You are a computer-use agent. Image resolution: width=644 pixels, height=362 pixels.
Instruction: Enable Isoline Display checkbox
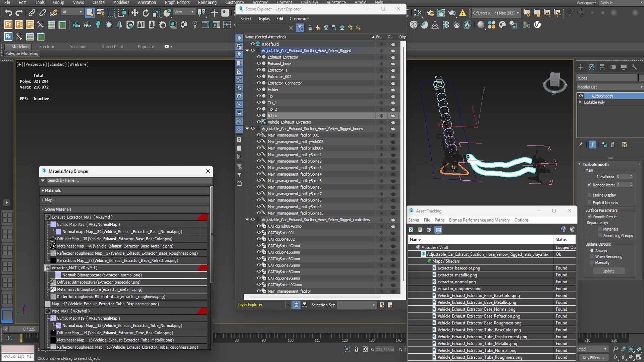(589, 195)
